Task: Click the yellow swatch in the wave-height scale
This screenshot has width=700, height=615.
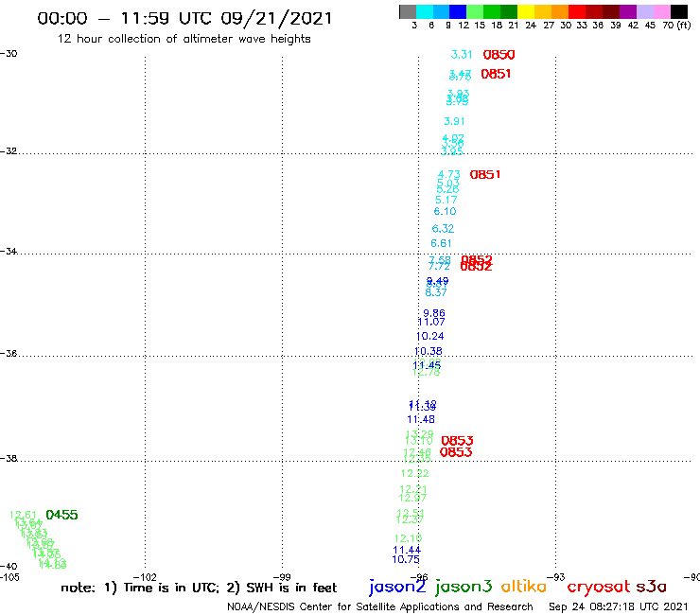Action: pyautogui.click(x=526, y=11)
